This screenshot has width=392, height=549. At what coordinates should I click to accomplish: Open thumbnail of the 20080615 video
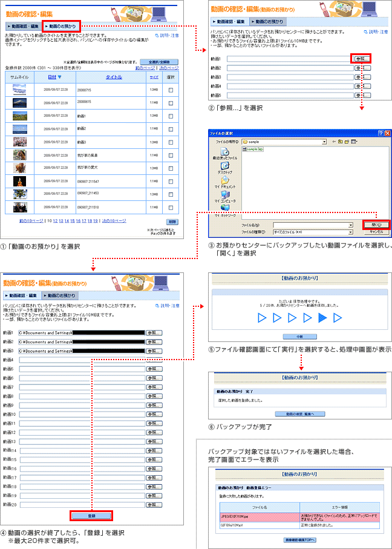coord(19,103)
